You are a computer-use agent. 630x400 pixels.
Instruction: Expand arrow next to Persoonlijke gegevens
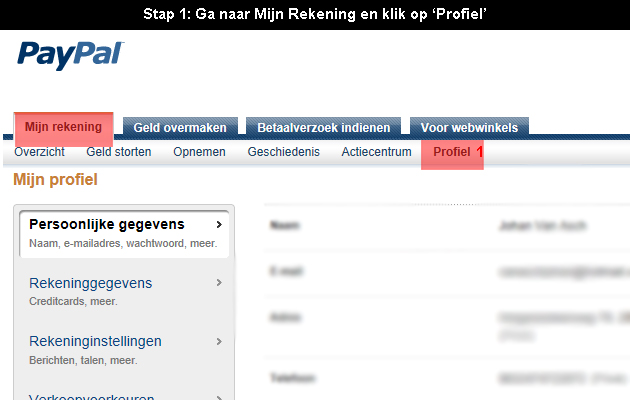(x=219, y=224)
